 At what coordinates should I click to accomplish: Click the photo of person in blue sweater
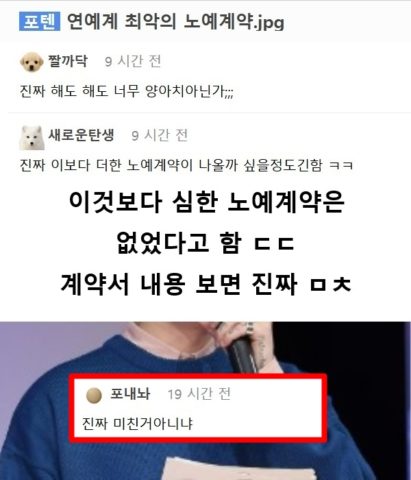point(205,401)
